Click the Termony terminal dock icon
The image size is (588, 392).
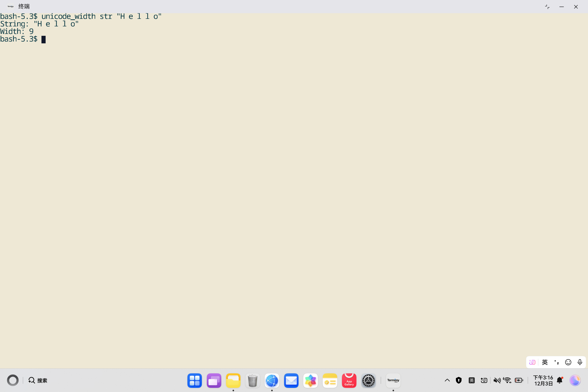coord(393,380)
